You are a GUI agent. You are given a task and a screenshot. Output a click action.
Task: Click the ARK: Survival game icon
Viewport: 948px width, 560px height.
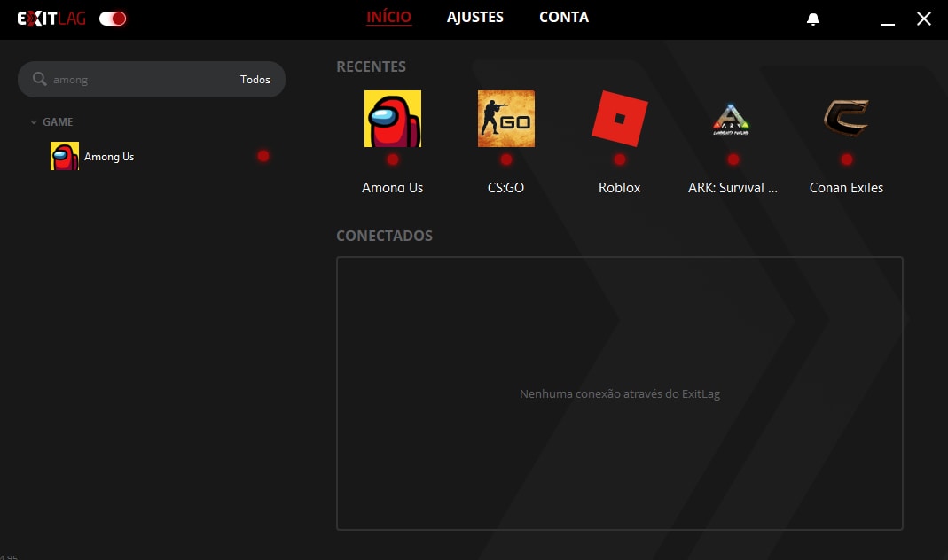733,119
